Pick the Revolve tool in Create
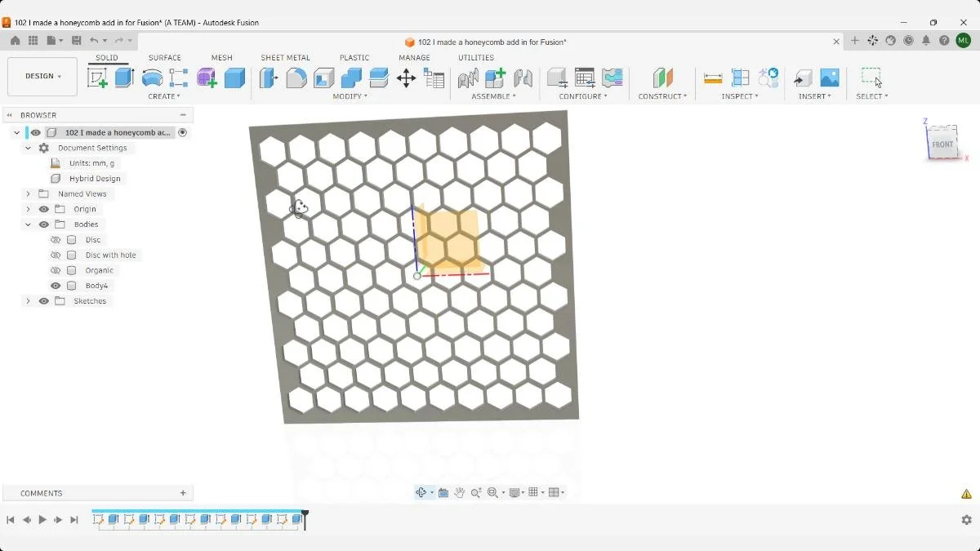Viewport: 980px width, 551px height. click(x=152, y=78)
